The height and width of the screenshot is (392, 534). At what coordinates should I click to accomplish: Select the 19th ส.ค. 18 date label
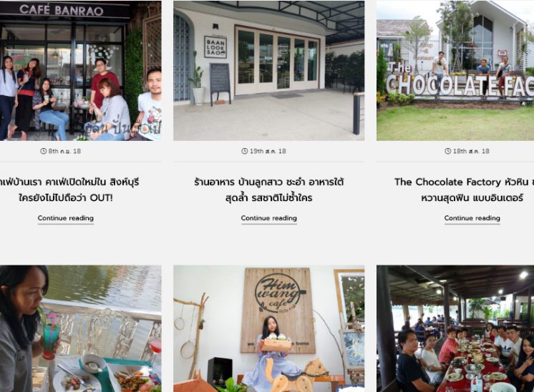pyautogui.click(x=268, y=151)
